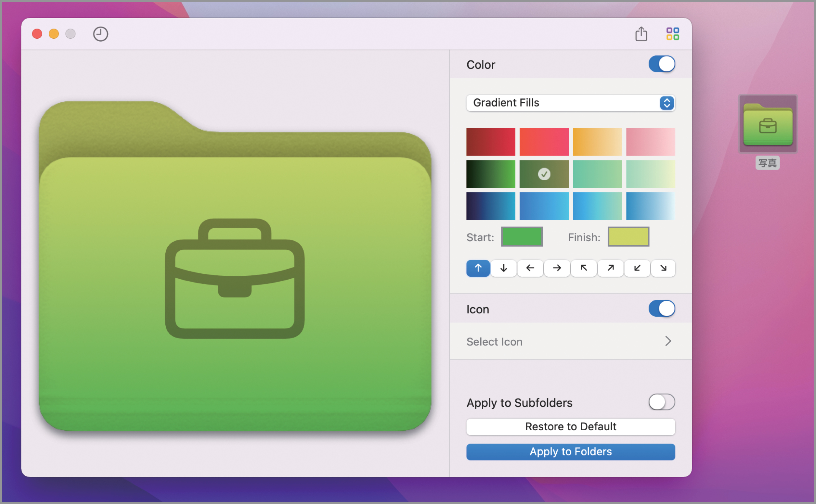816x504 pixels.
Task: Choose the orange gradient swatch
Action: click(597, 142)
